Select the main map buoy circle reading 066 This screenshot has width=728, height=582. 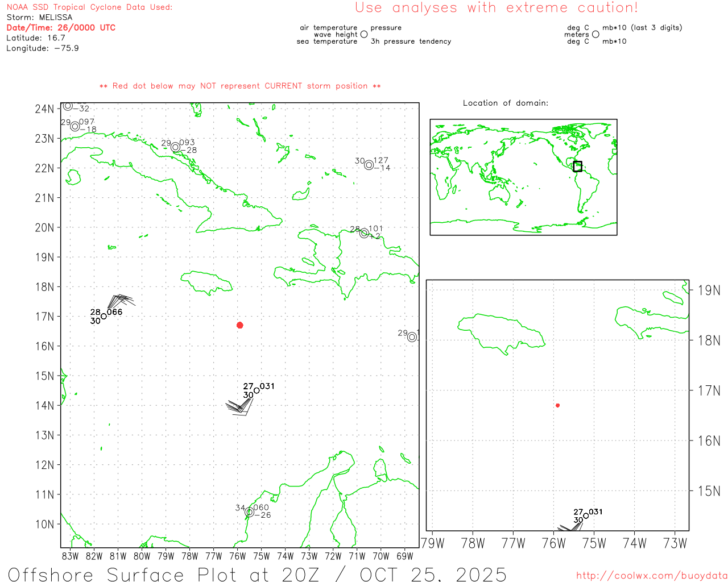pyautogui.click(x=104, y=316)
